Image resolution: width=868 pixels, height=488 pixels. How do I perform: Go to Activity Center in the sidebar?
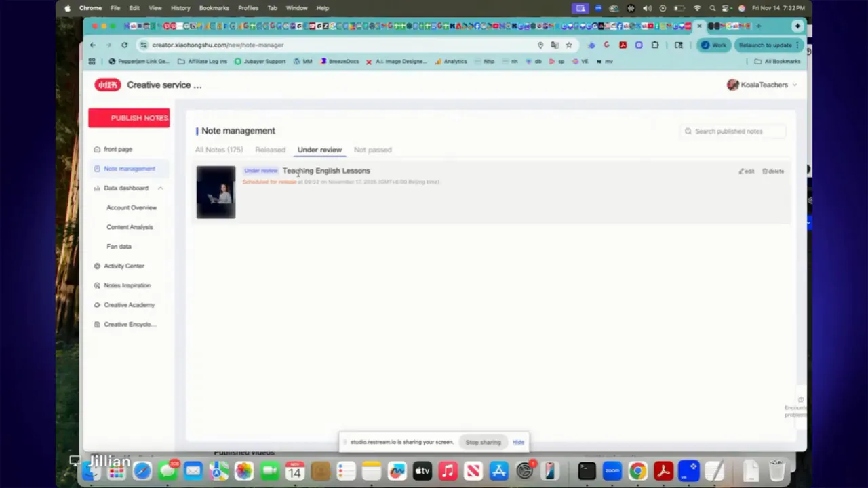pos(124,266)
